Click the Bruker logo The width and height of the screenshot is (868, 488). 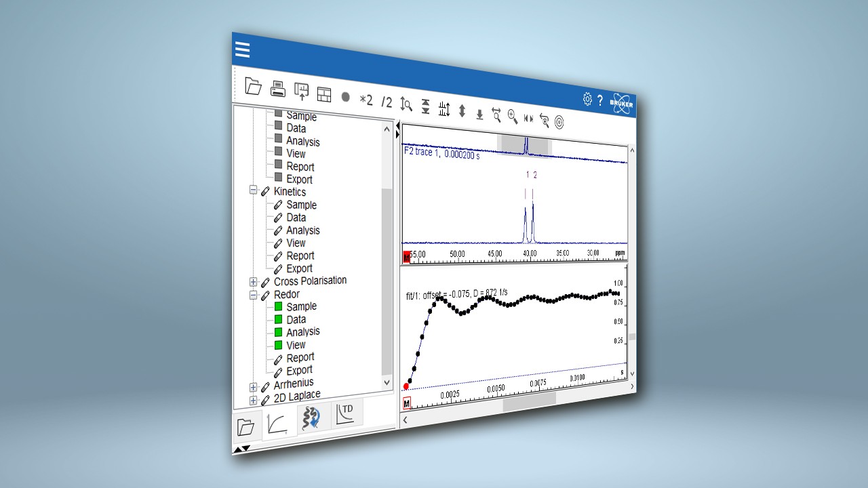coord(620,103)
